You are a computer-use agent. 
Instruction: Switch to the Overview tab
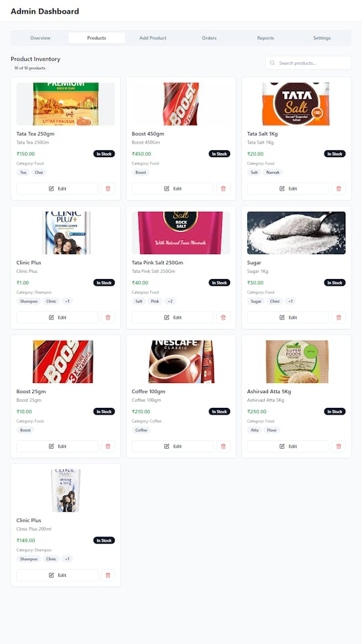pyautogui.click(x=40, y=38)
